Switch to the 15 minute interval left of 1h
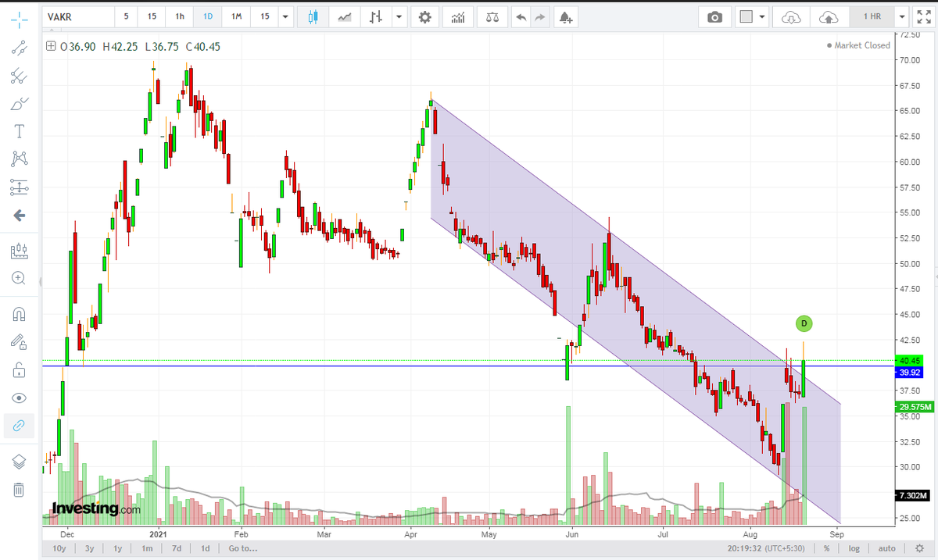The height and width of the screenshot is (560, 938). pos(152,16)
